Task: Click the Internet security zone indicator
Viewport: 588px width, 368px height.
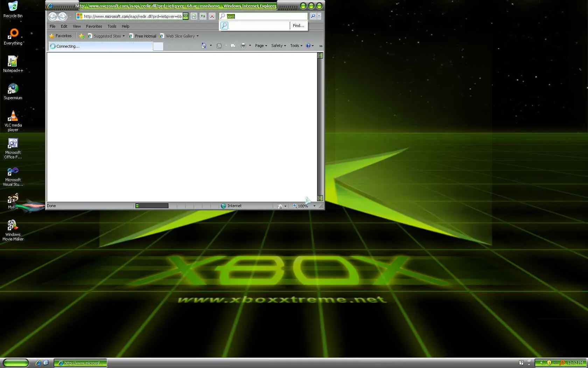Action: click(231, 206)
